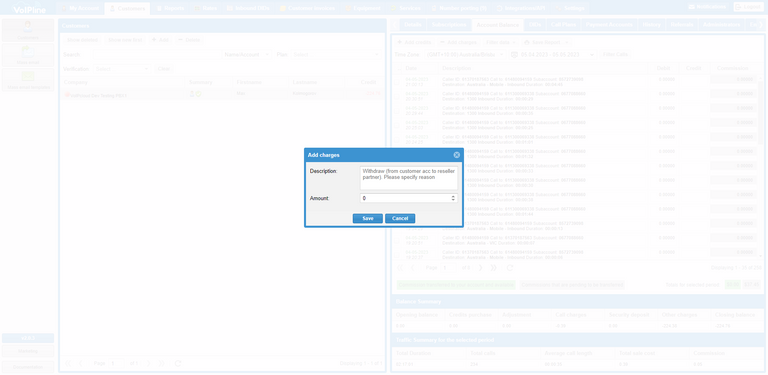Open the Settings tab

tap(571, 8)
